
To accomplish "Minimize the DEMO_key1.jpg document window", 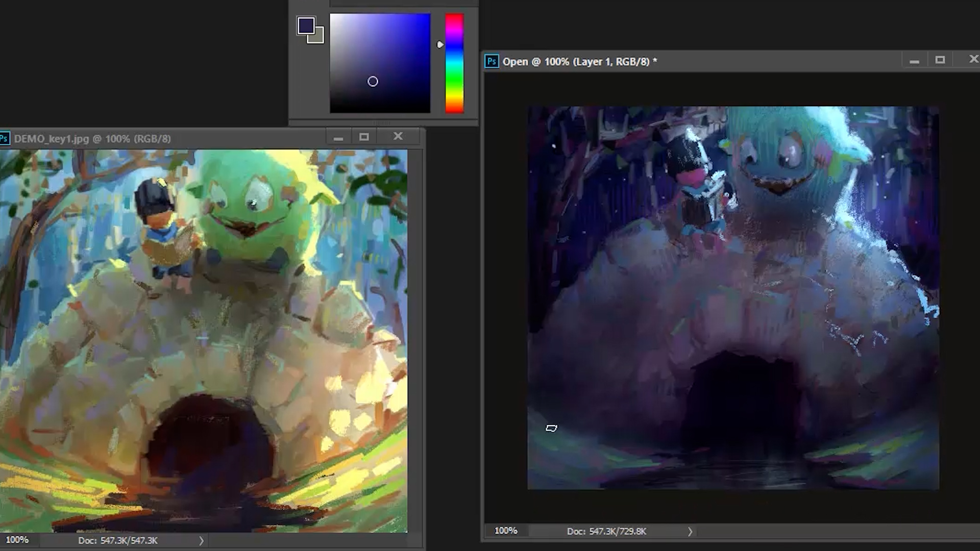I will click(338, 138).
